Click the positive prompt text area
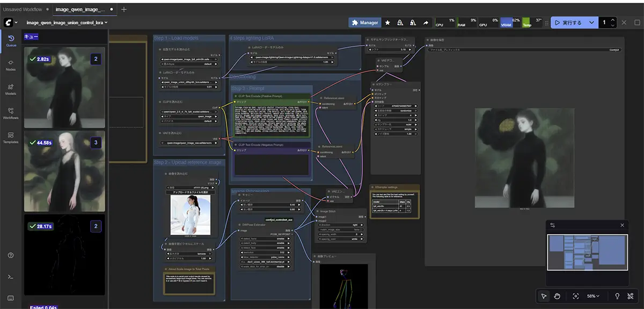644x309 pixels. point(271,121)
